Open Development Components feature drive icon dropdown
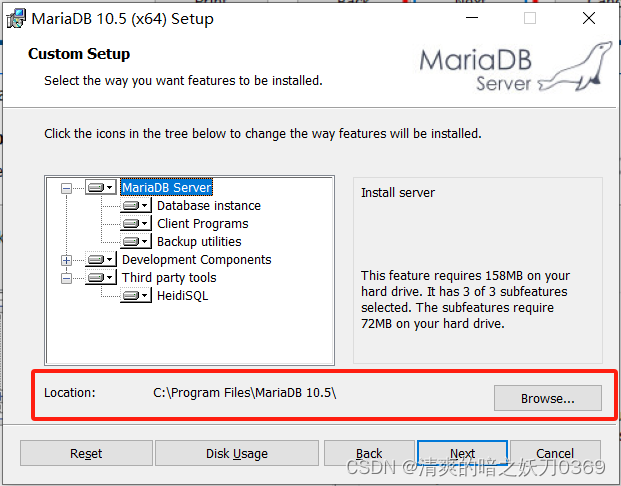The height and width of the screenshot is (486, 621). [x=101, y=259]
